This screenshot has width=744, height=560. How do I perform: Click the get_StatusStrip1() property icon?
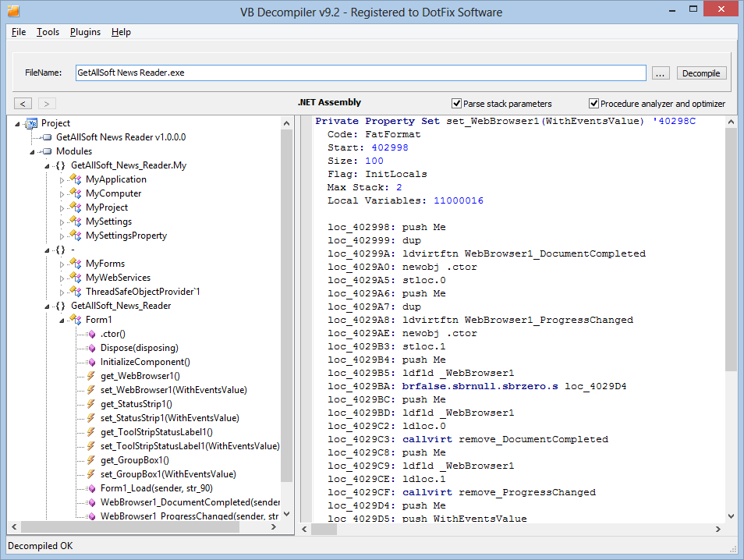[x=91, y=404]
